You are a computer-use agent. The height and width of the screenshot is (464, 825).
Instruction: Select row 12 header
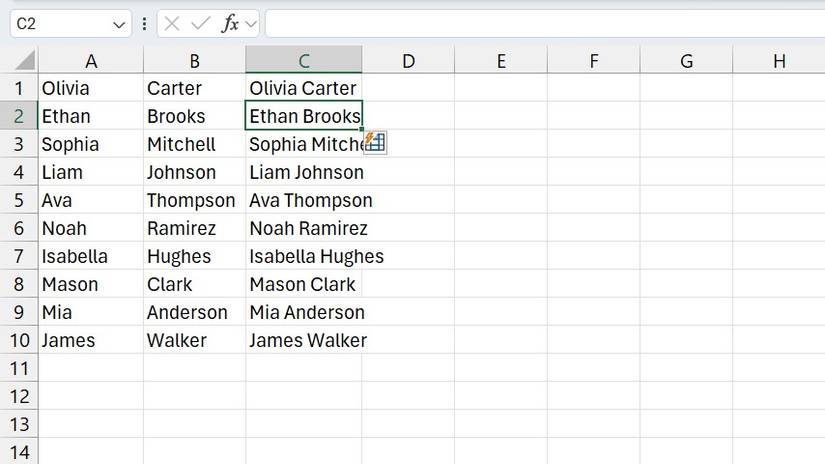pos(19,396)
